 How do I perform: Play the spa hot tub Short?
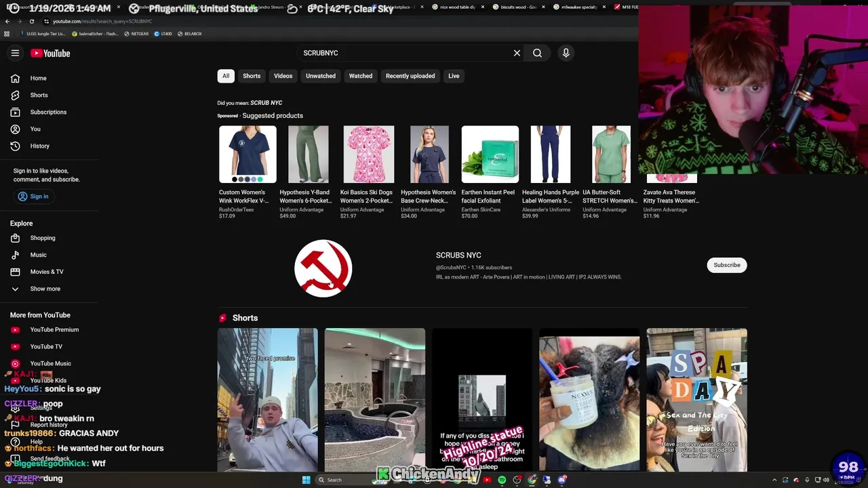point(374,400)
